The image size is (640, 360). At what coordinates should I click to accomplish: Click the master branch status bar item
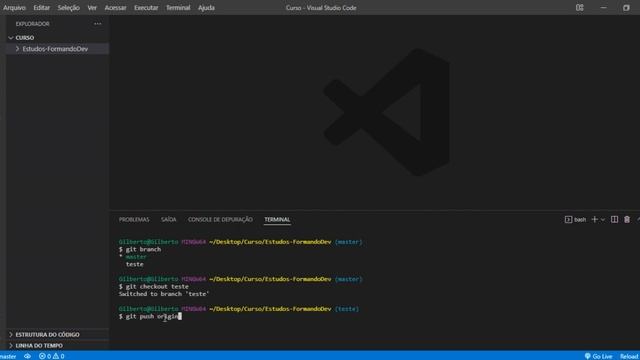(x=8, y=356)
